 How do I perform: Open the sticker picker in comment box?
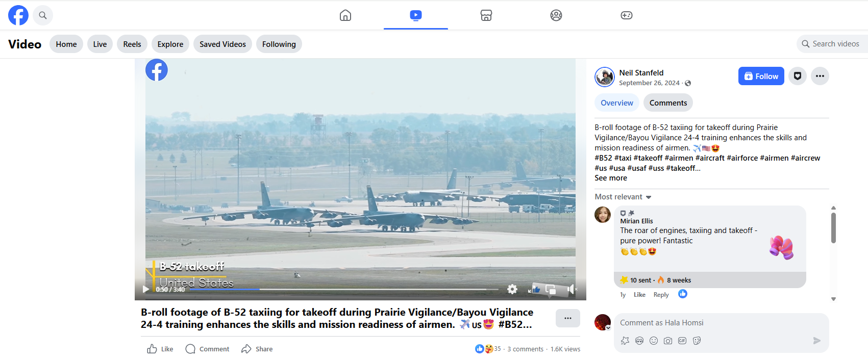click(x=697, y=341)
